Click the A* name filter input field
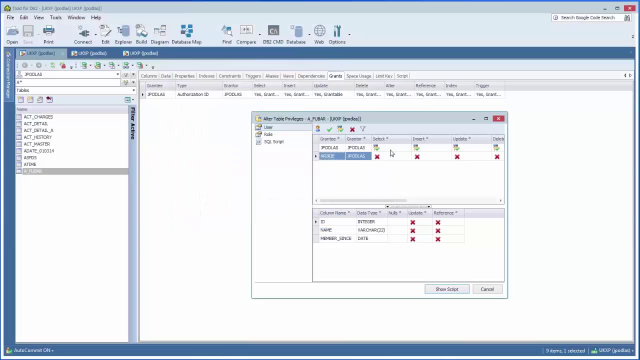This screenshot has height=360, width=640. tap(68, 82)
